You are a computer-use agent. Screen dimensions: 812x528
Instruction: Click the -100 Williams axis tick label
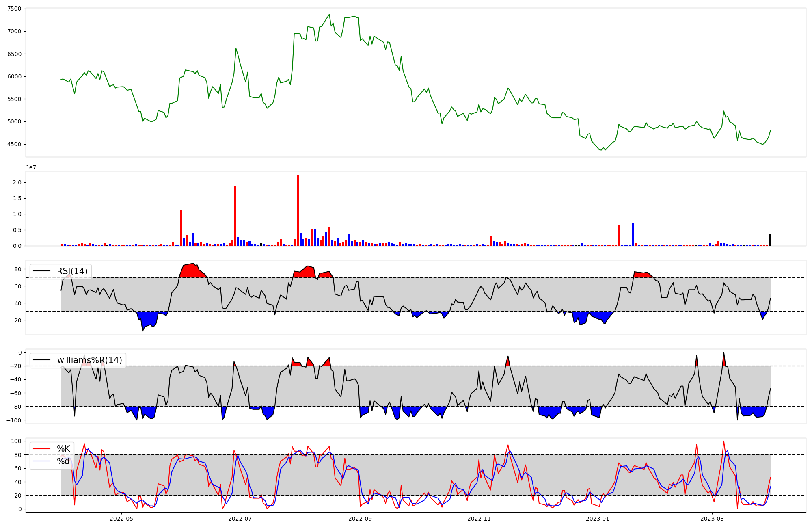coord(14,420)
